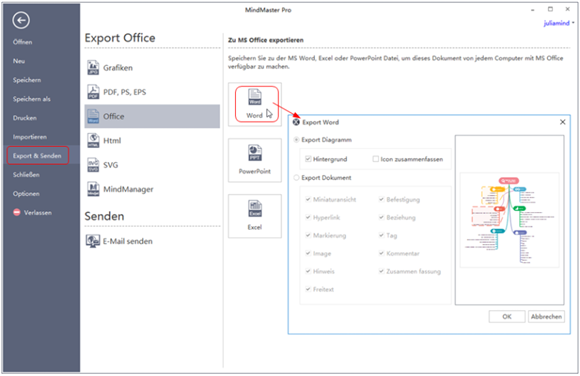Toggle the Miniaturansicht checkbox

tap(308, 199)
